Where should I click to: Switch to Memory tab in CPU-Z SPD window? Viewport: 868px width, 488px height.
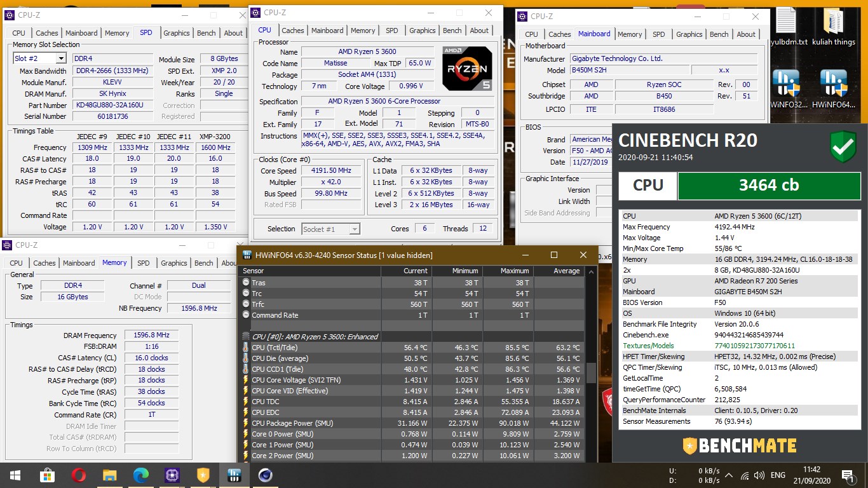(117, 33)
